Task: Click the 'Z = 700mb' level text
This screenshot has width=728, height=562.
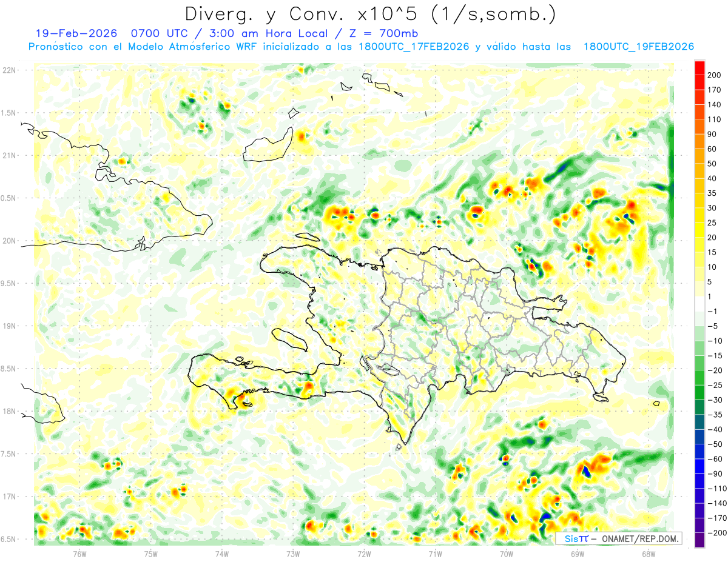Action: point(382,33)
